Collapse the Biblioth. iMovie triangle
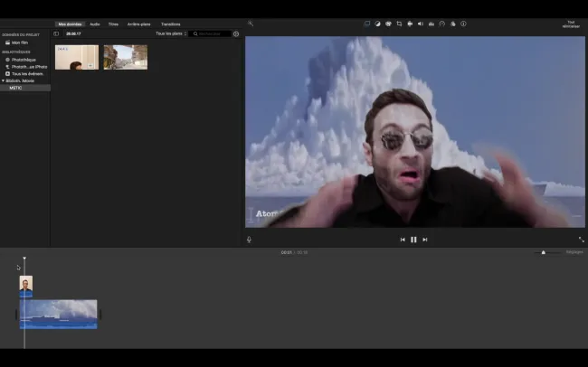Viewport: 588px width, 367px height. click(x=3, y=80)
